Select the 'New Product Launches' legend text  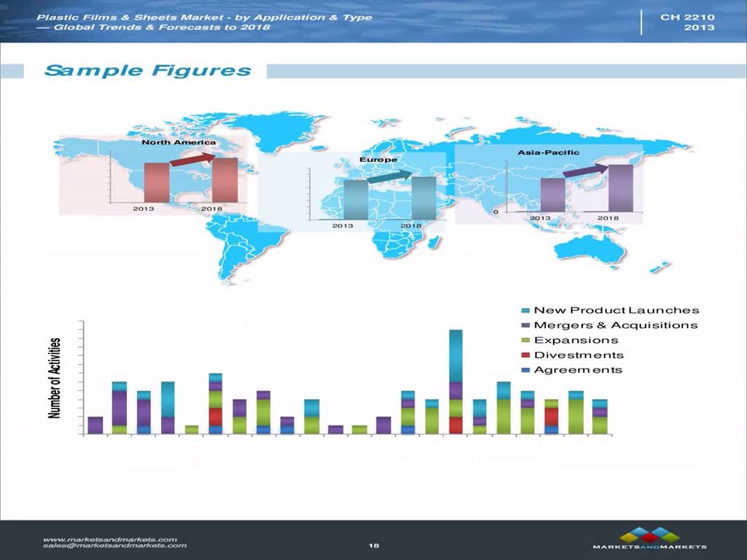(616, 310)
